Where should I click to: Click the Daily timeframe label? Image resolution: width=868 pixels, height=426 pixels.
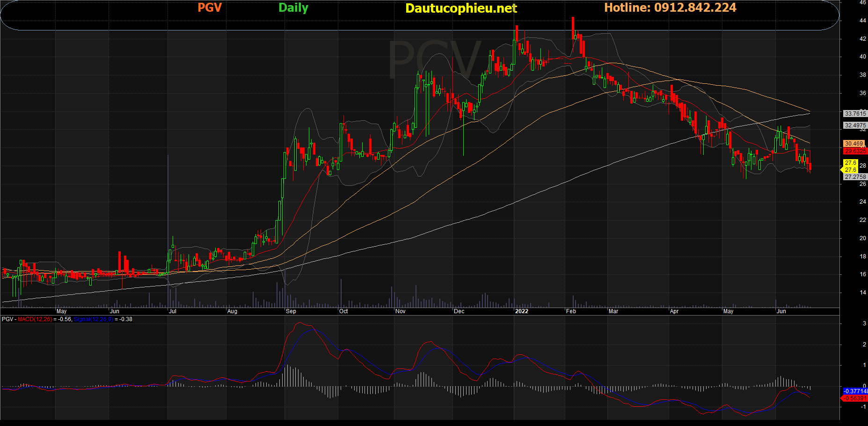point(293,7)
